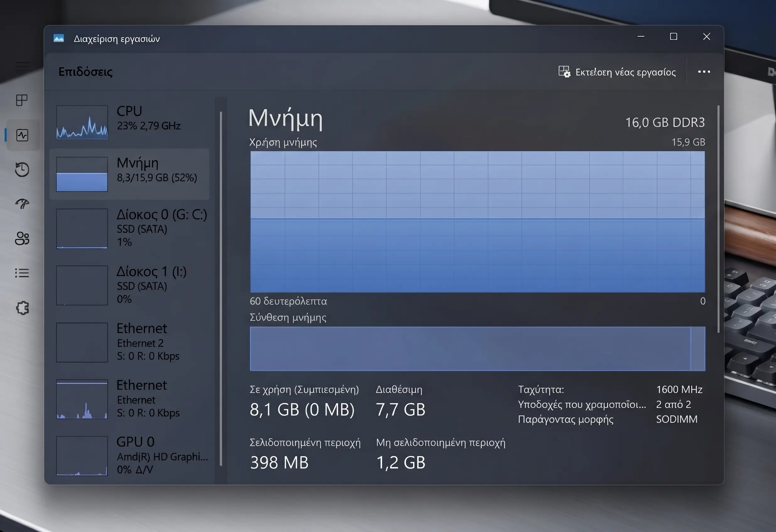
Task: Click the Επιδόσεις page heading
Action: click(85, 72)
